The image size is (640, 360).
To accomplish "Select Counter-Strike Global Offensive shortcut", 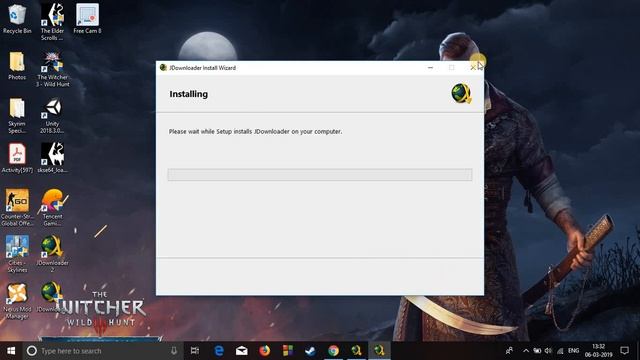I will (17, 207).
